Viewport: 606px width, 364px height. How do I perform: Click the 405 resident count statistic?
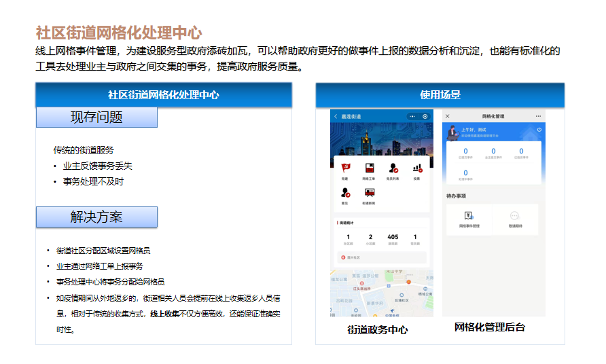393,238
